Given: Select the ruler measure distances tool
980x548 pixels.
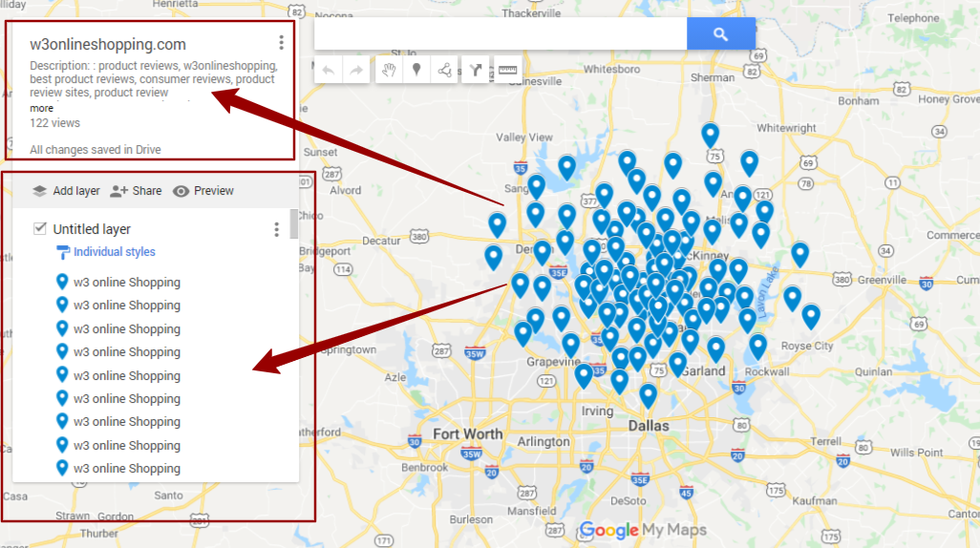Looking at the screenshot, I should click(x=507, y=70).
